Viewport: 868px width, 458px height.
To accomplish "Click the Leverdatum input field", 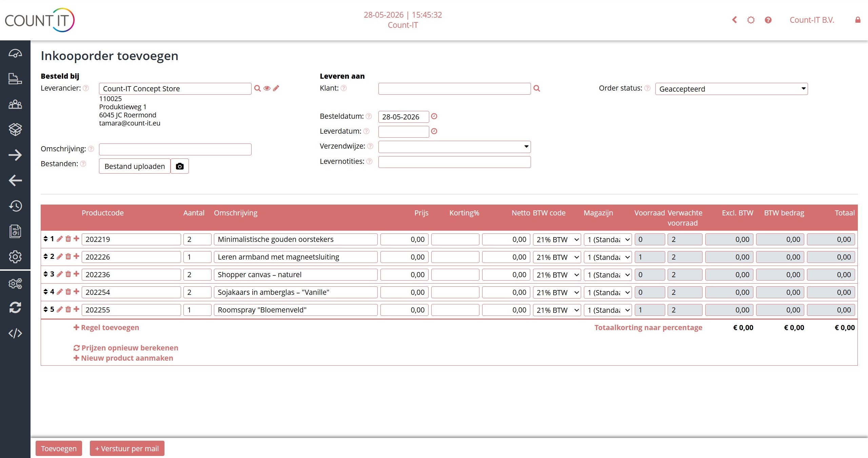I will (x=403, y=132).
